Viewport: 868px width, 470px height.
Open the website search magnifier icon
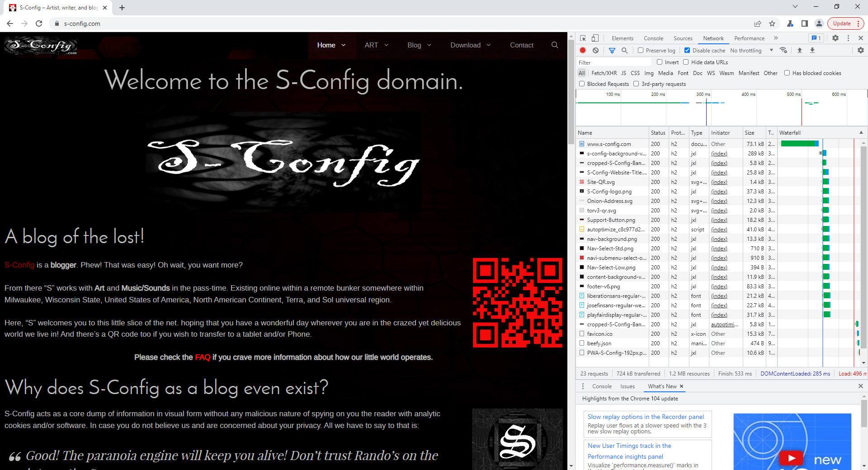tap(555, 45)
